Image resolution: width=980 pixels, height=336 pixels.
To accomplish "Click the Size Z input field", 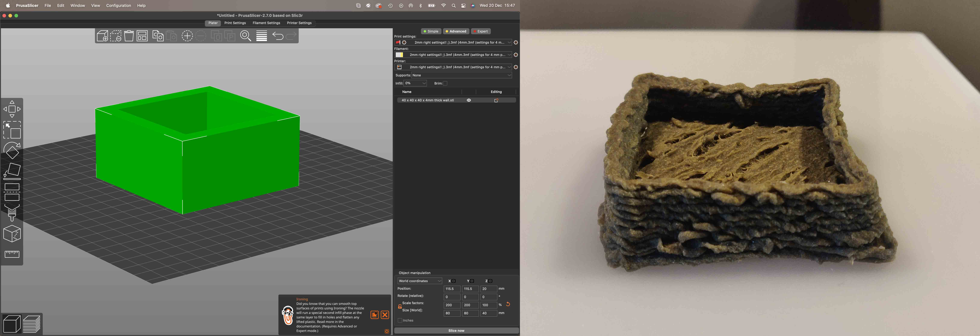I will click(x=489, y=313).
